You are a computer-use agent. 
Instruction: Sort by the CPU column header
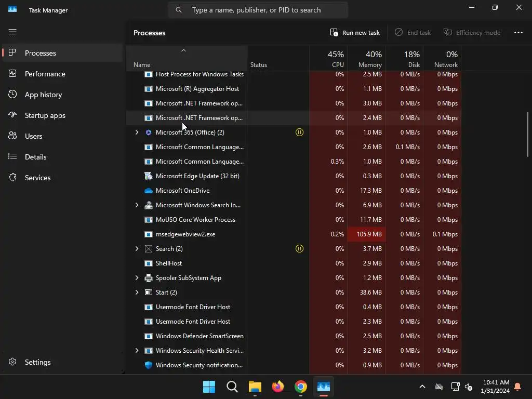click(328, 58)
